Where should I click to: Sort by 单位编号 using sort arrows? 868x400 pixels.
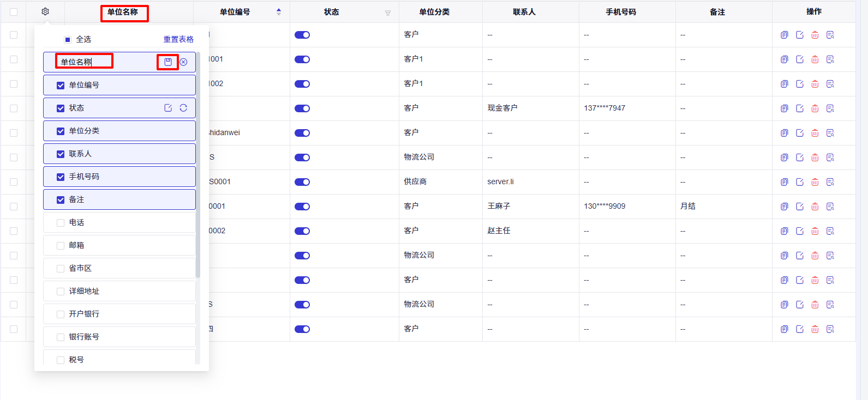point(279,11)
